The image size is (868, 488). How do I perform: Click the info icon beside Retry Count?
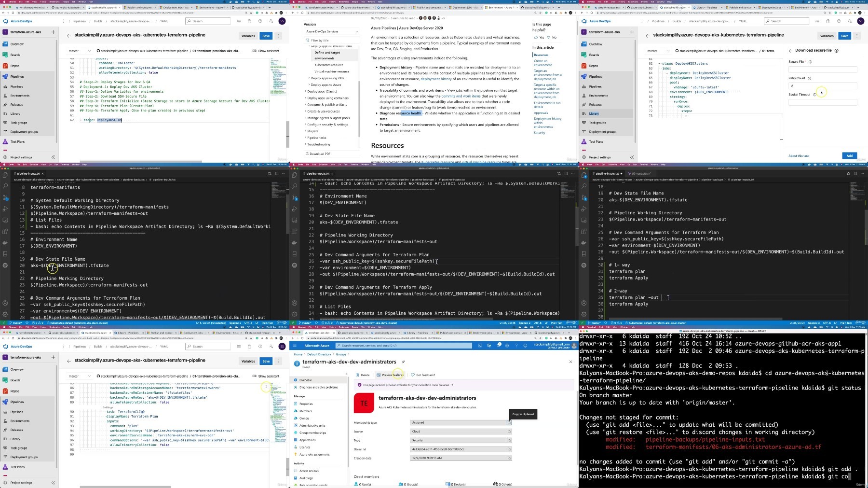pos(810,78)
